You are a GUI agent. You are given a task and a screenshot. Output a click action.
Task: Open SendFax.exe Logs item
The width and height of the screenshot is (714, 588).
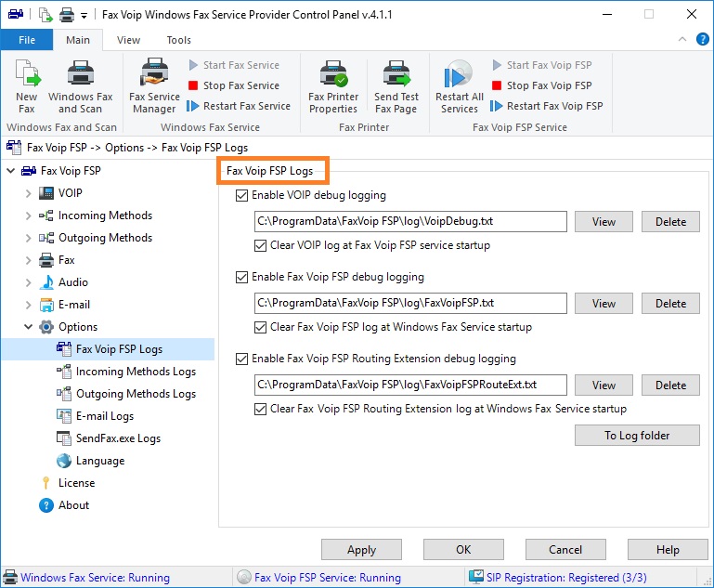[x=109, y=438]
